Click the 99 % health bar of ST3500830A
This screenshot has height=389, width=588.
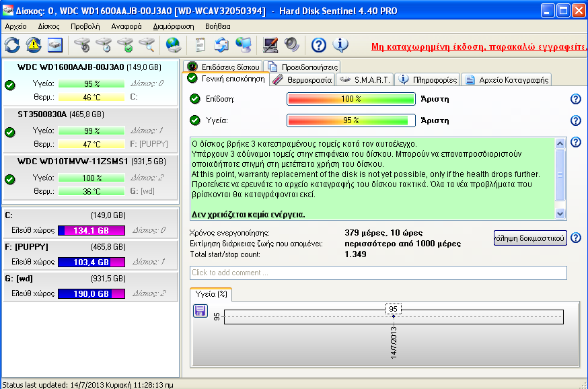[x=91, y=131]
